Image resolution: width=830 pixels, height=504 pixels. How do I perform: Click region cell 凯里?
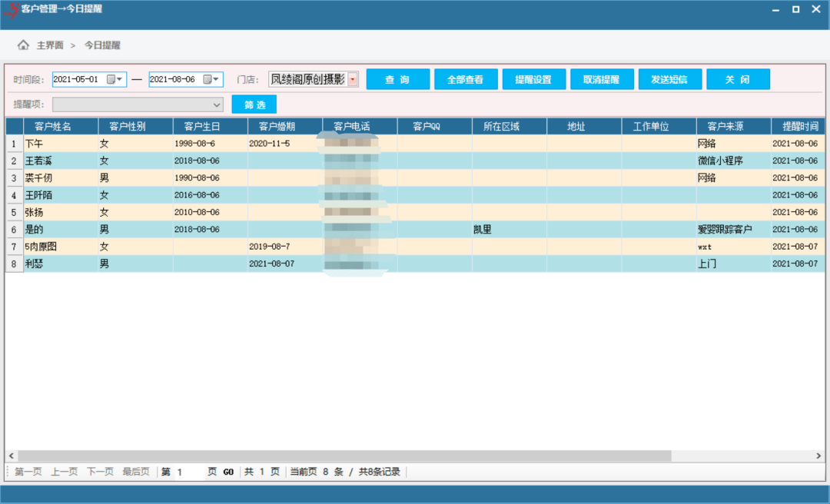coord(510,229)
